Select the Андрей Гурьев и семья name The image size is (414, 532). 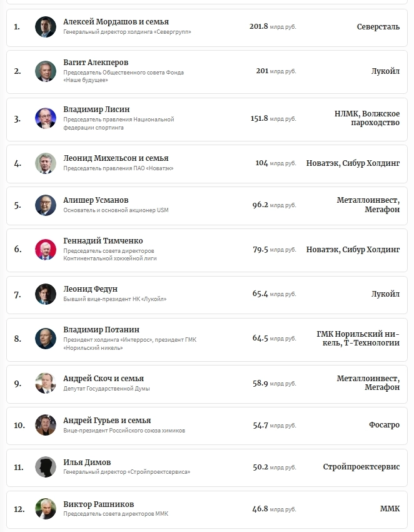pyautogui.click(x=107, y=421)
